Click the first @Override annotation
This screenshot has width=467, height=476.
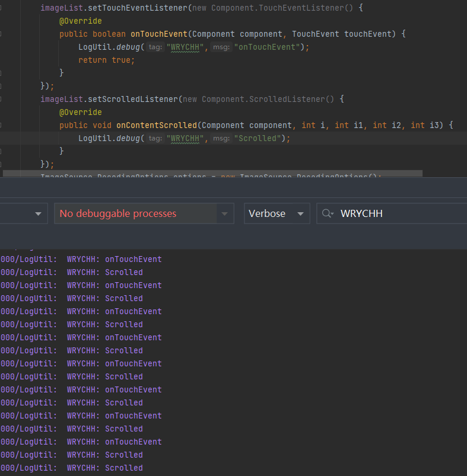pyautogui.click(x=81, y=21)
